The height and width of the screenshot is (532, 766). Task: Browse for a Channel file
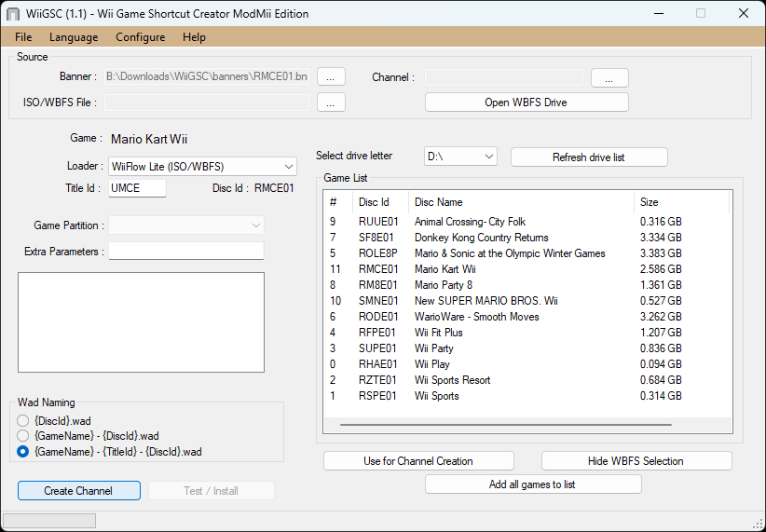[x=609, y=77]
